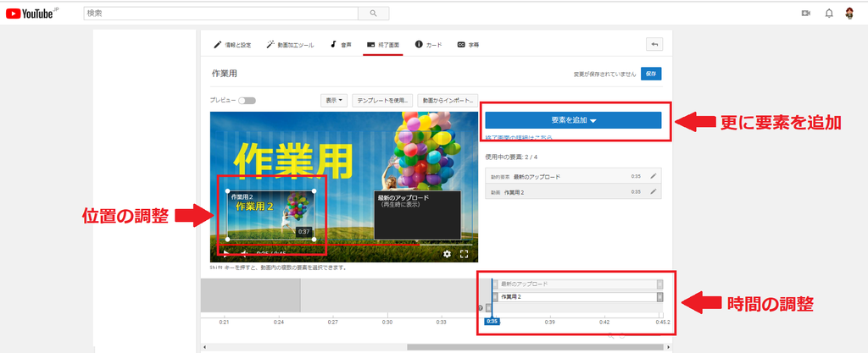Toggle the プレビュー switch
The height and width of the screenshot is (353, 868).
tap(247, 101)
